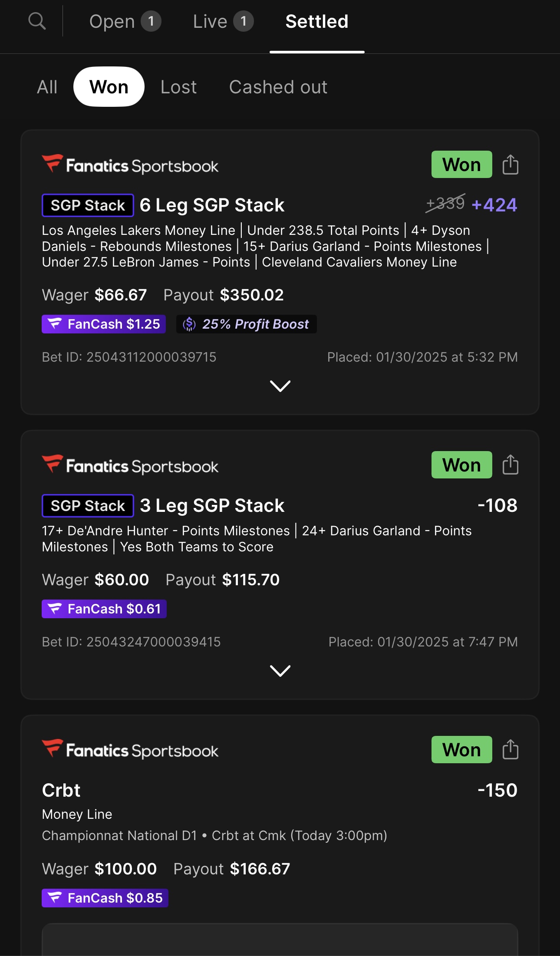Tap the FanCash $0.85 badge
Image resolution: width=560 pixels, height=956 pixels.
(x=105, y=898)
